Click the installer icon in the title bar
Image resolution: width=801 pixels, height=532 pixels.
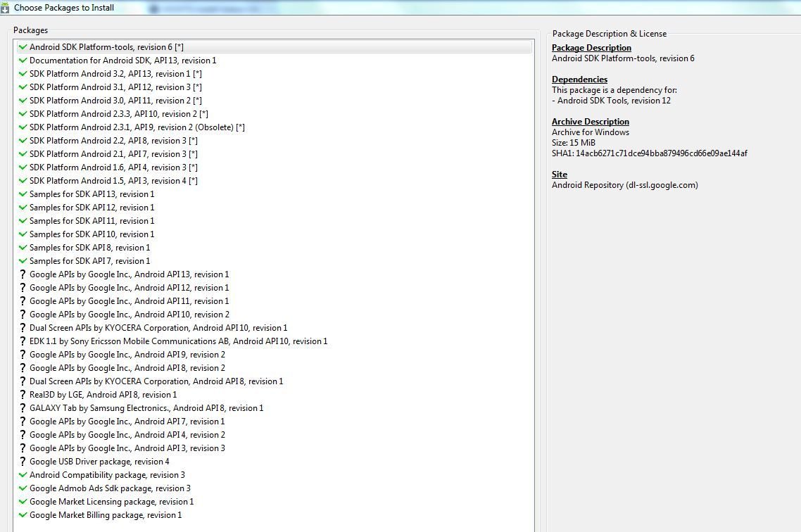tap(5, 8)
